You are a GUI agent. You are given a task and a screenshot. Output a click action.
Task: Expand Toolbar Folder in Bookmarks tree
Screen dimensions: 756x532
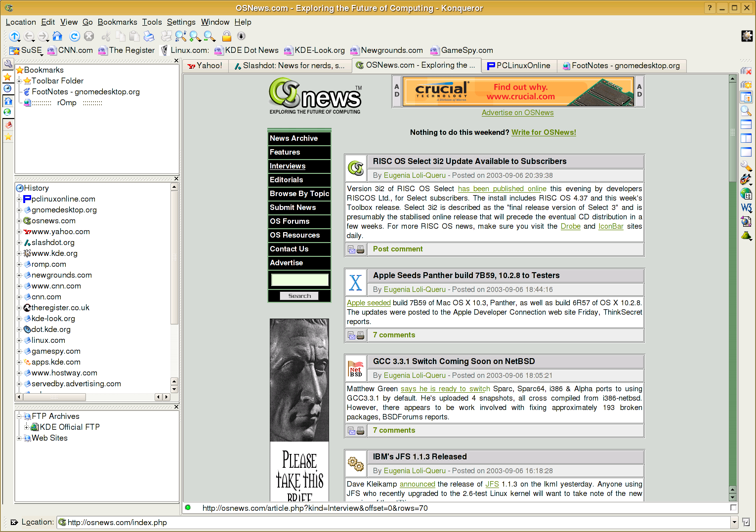coord(20,81)
